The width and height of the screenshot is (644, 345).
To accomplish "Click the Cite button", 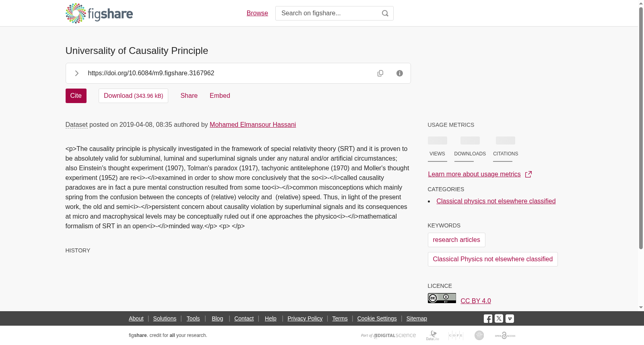I will click(76, 96).
